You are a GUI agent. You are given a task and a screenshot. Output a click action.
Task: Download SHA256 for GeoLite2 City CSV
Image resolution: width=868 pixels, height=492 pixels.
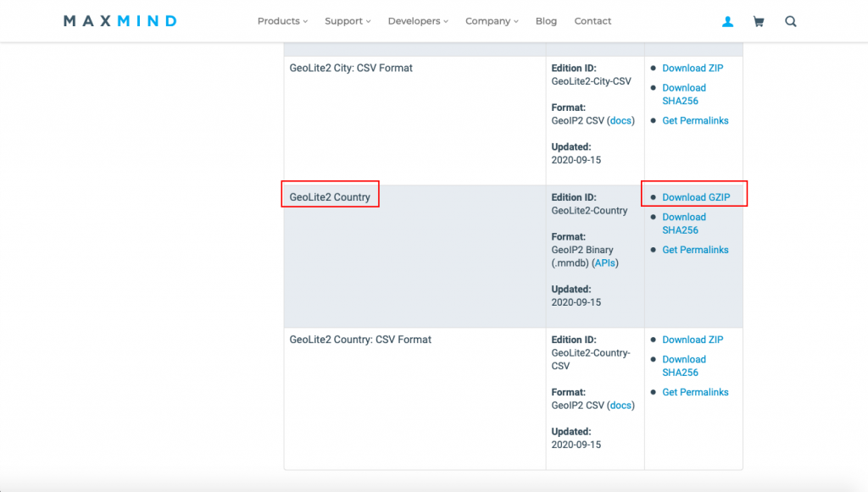tap(684, 95)
